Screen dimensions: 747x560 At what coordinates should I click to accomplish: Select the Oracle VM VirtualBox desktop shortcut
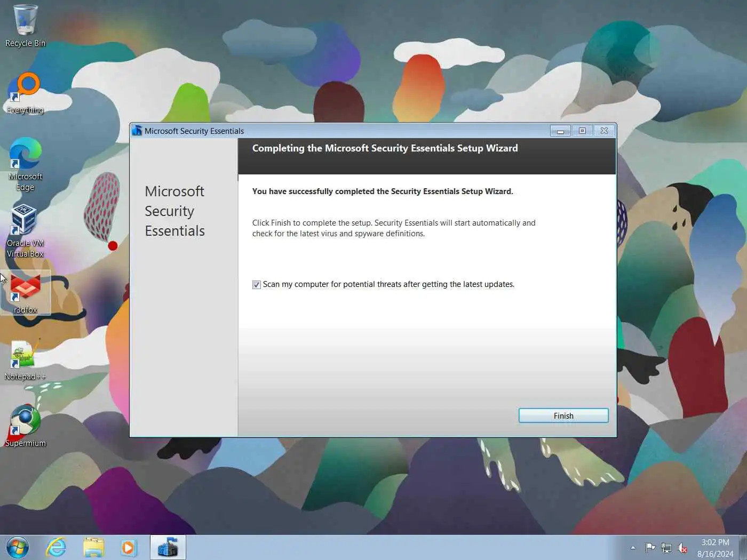pyautogui.click(x=25, y=231)
